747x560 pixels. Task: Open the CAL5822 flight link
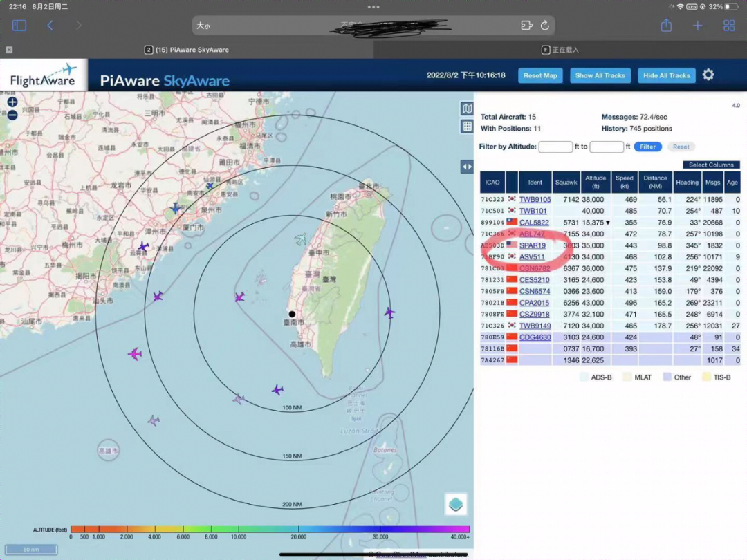[534, 223]
